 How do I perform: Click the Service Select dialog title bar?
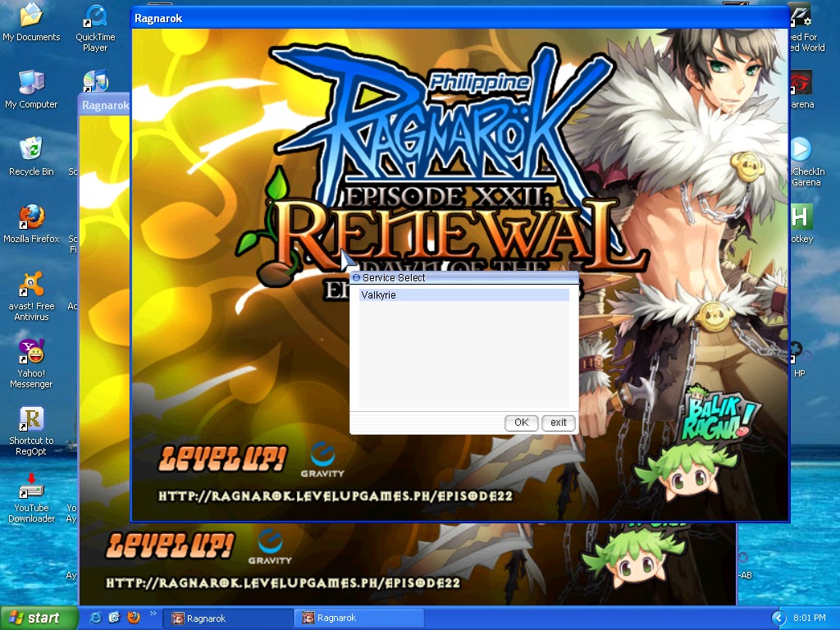point(464,277)
